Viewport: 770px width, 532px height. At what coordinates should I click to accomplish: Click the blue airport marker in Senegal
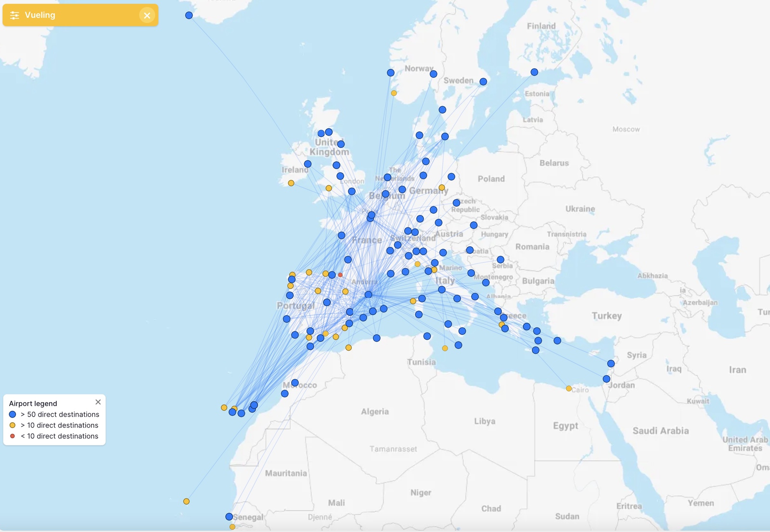229,517
